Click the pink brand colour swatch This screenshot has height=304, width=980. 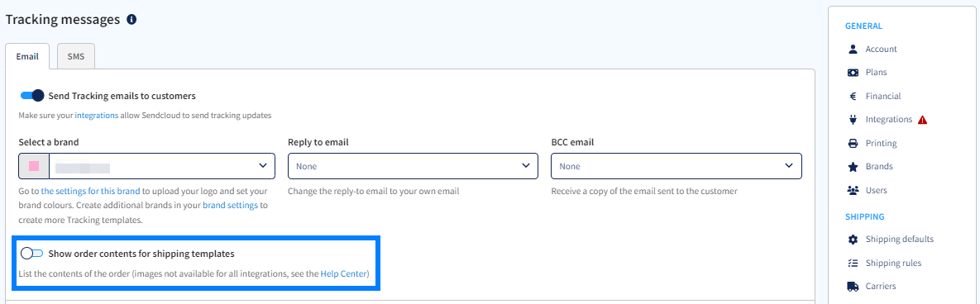35,166
